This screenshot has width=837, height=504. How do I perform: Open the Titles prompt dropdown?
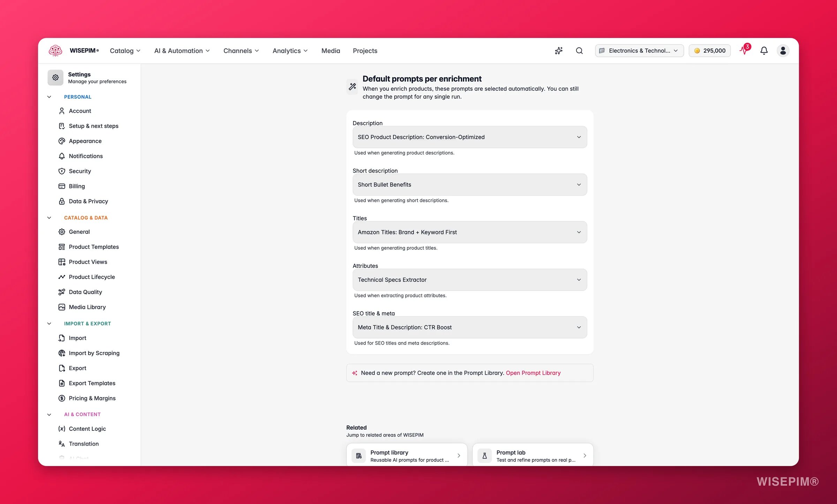(470, 232)
